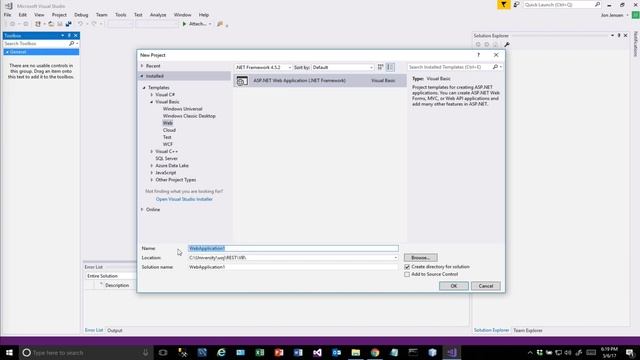Select the Test template category under Visual Basic
640x360 pixels.
tap(167, 137)
